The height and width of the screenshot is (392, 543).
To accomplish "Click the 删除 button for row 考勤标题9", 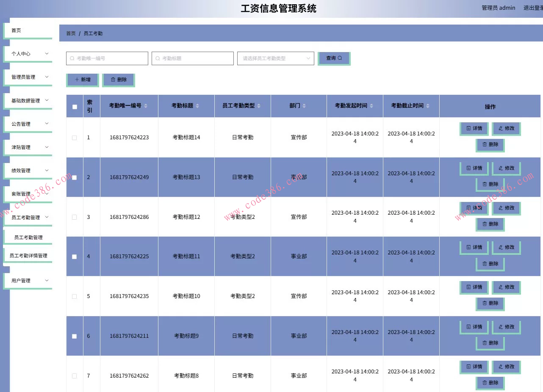I will point(490,343).
